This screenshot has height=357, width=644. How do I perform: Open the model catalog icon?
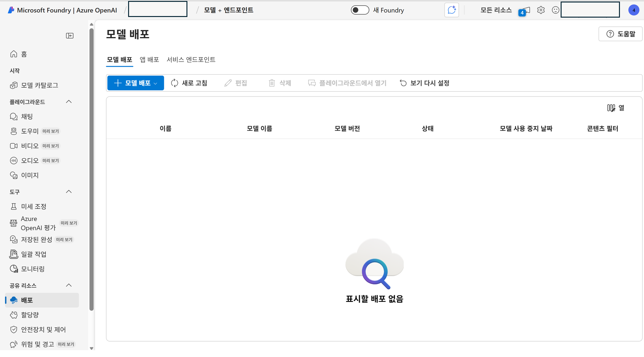pos(14,85)
